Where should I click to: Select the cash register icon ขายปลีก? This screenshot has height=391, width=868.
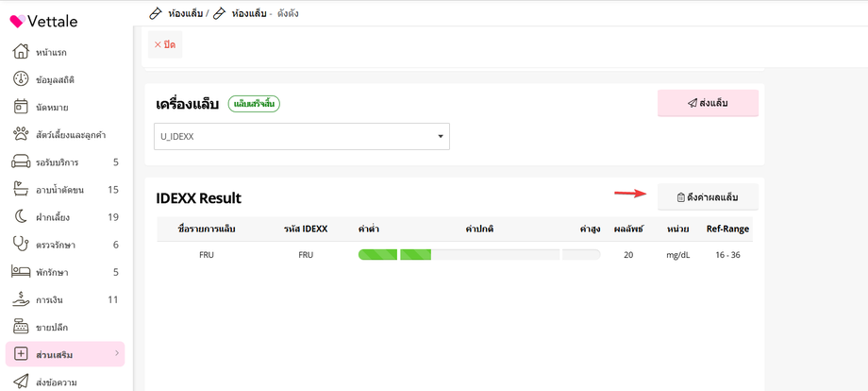coord(21,327)
